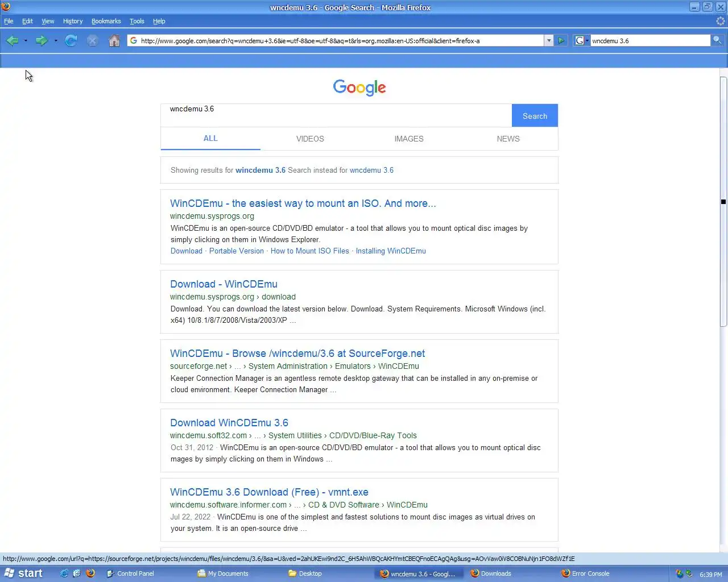Open the Forward history dropdown arrow
Image resolution: width=728 pixels, height=582 pixels.
click(55, 41)
